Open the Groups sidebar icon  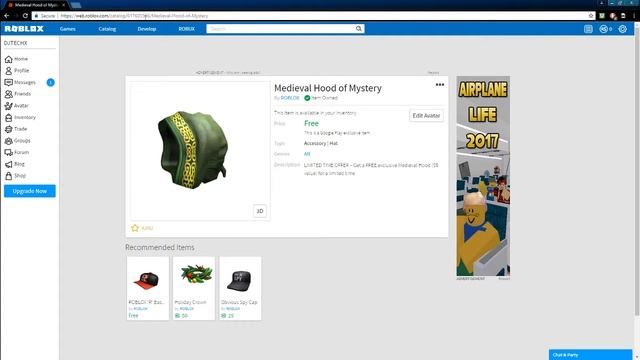[x=9, y=141]
